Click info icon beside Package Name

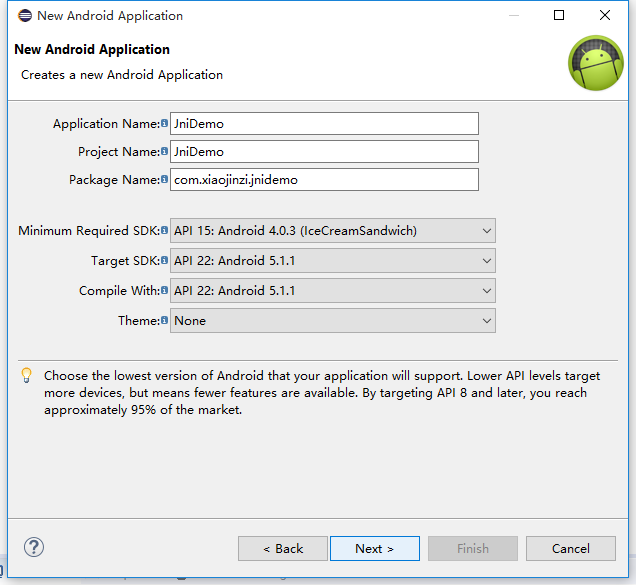164,179
